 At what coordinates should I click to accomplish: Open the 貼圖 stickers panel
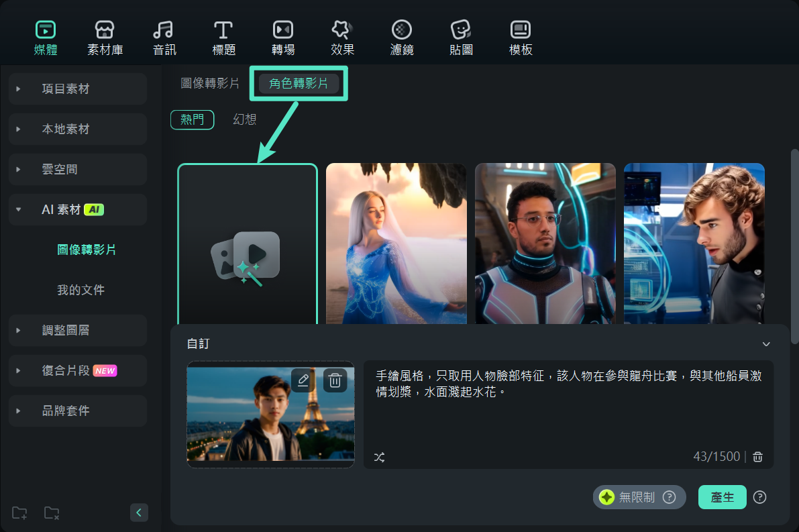point(461,38)
